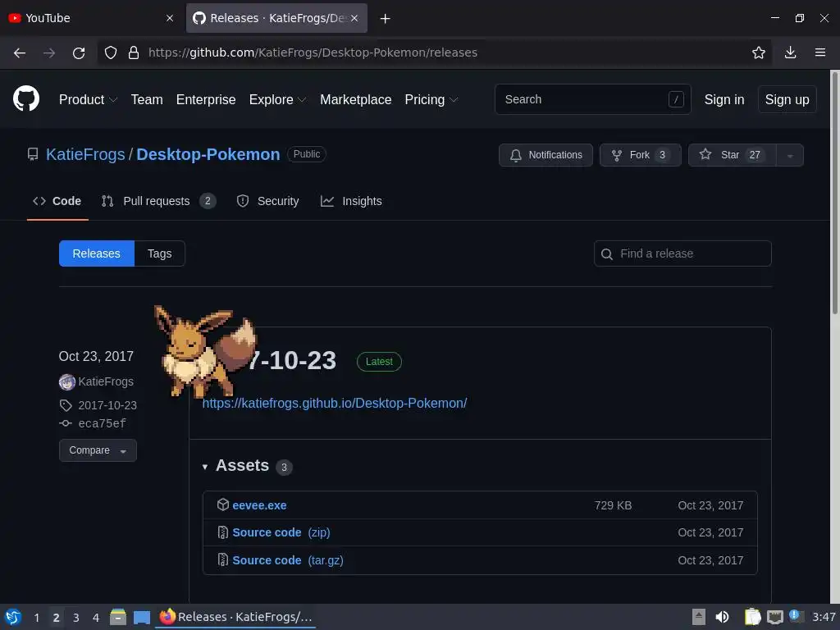Expand the Explore dropdown menu
Image resolution: width=840 pixels, height=630 pixels.
277,99
